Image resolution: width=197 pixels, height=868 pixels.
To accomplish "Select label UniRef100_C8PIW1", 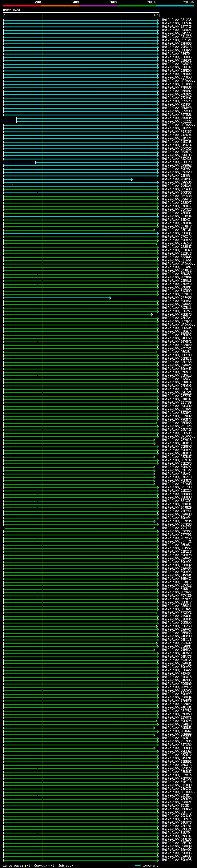I will [x=177, y=230].
